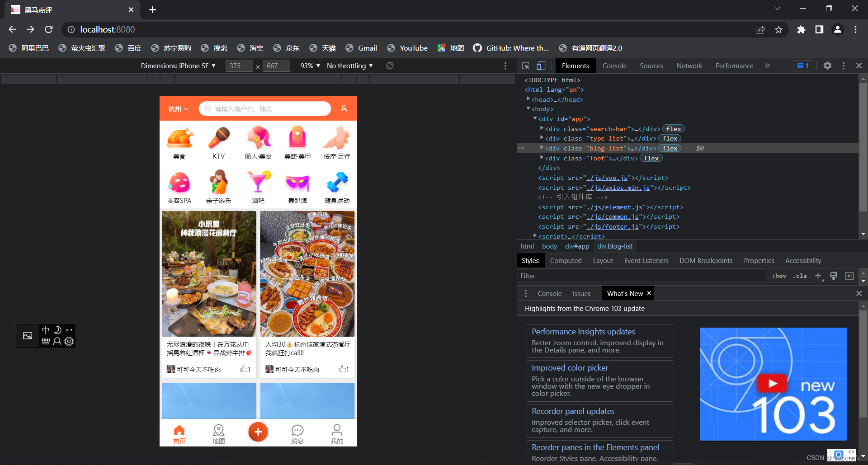868x465 pixels.
Task: Show more DevTools tabs chevron
Action: pos(767,66)
